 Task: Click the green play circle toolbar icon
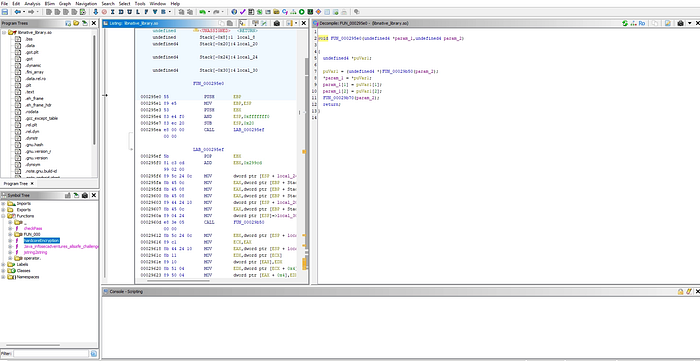point(302,12)
